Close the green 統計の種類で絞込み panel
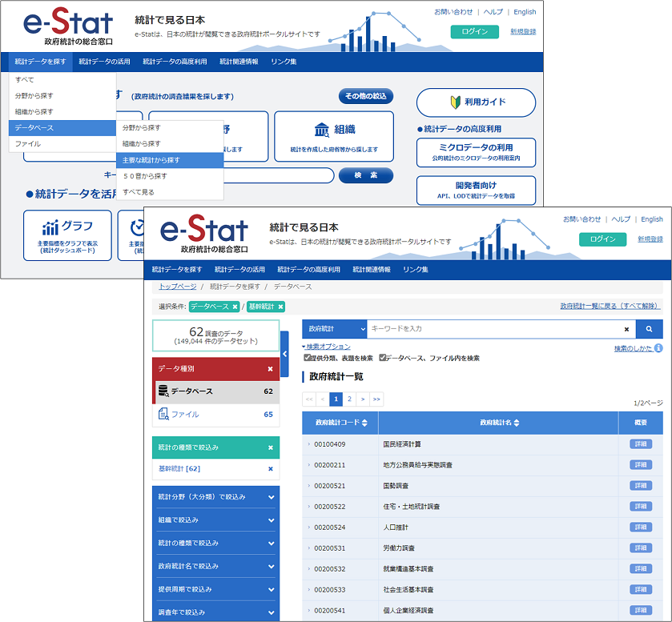This screenshot has width=672, height=622. pyautogui.click(x=271, y=447)
